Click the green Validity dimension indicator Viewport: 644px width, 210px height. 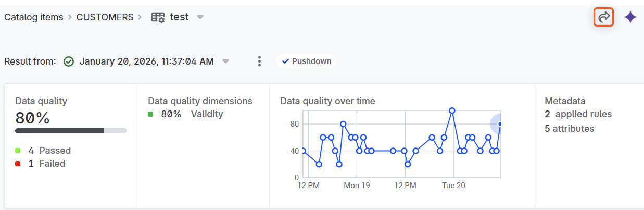150,114
